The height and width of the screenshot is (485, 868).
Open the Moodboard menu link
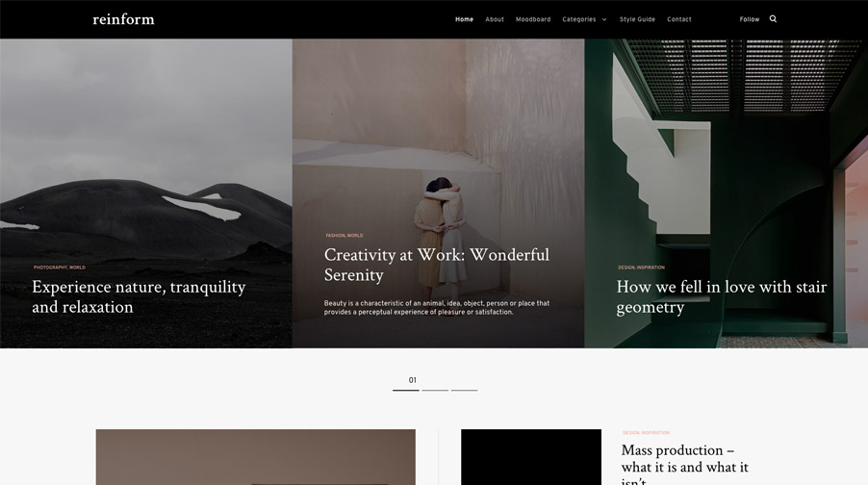point(533,19)
